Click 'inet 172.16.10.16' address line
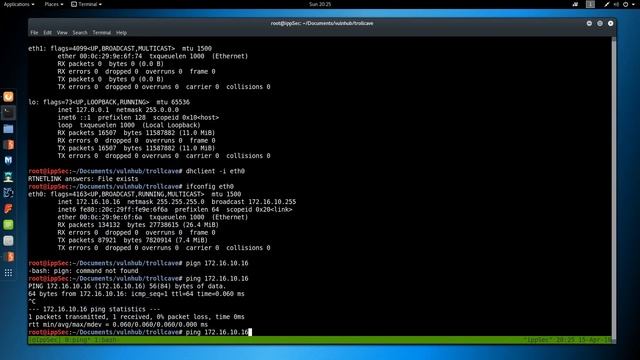The width and height of the screenshot is (640, 360). (177, 202)
